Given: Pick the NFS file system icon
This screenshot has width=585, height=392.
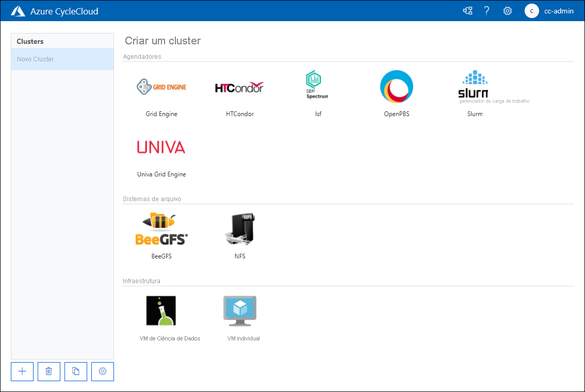Looking at the screenshot, I should click(x=239, y=228).
